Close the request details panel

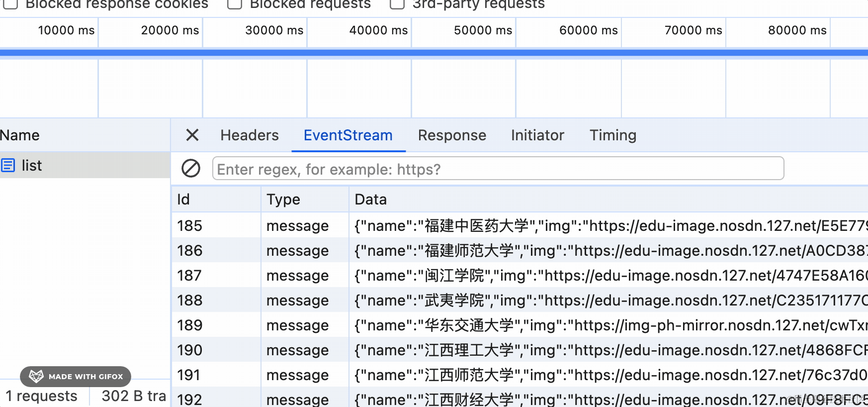(x=192, y=135)
